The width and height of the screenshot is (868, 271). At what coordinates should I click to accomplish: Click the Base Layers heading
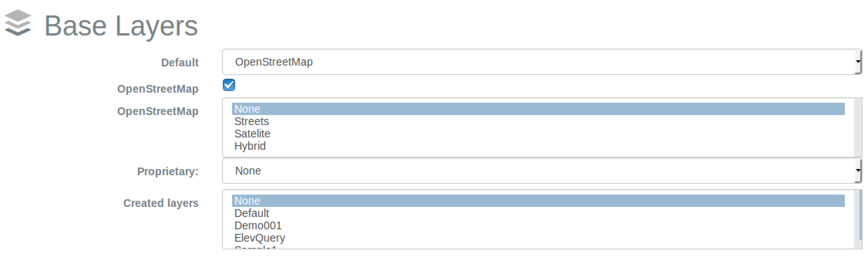(121, 25)
